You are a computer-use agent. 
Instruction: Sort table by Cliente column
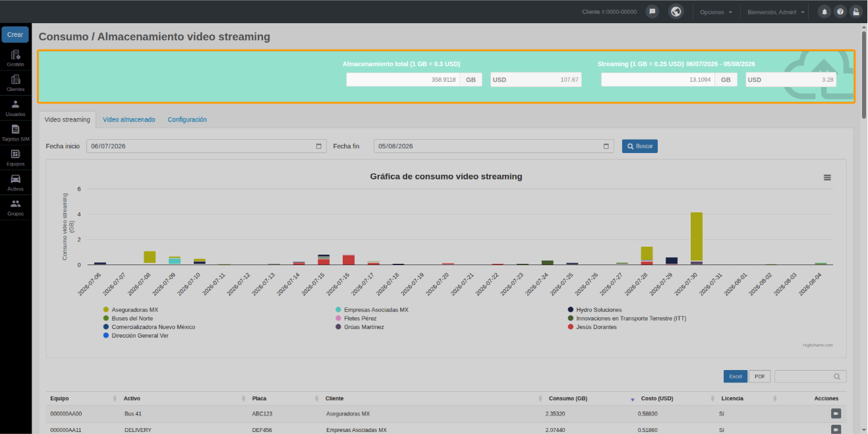(432, 398)
